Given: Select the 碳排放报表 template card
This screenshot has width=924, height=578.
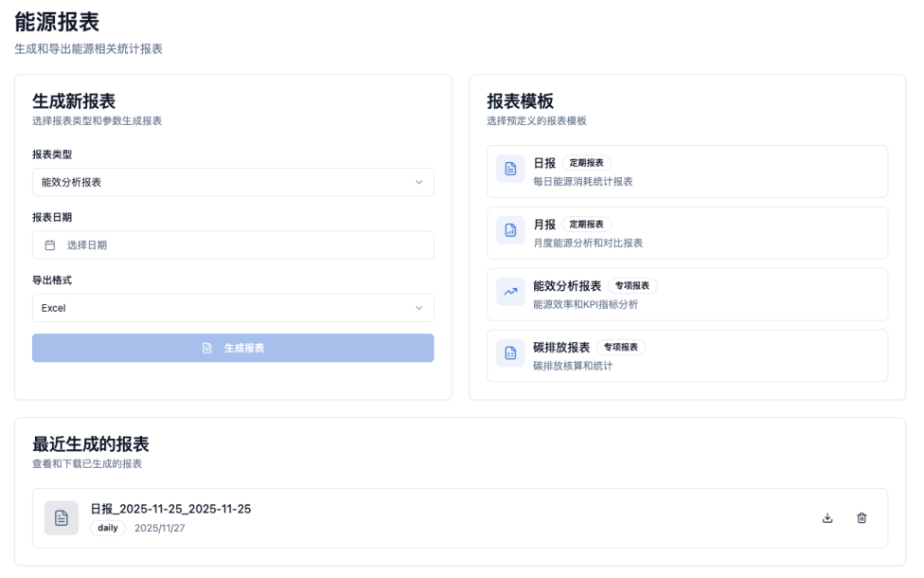Looking at the screenshot, I should pos(686,355).
